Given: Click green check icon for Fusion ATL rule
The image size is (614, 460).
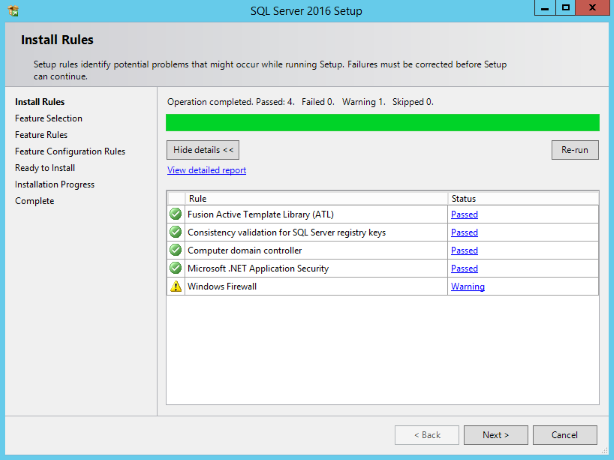Looking at the screenshot, I should (175, 214).
